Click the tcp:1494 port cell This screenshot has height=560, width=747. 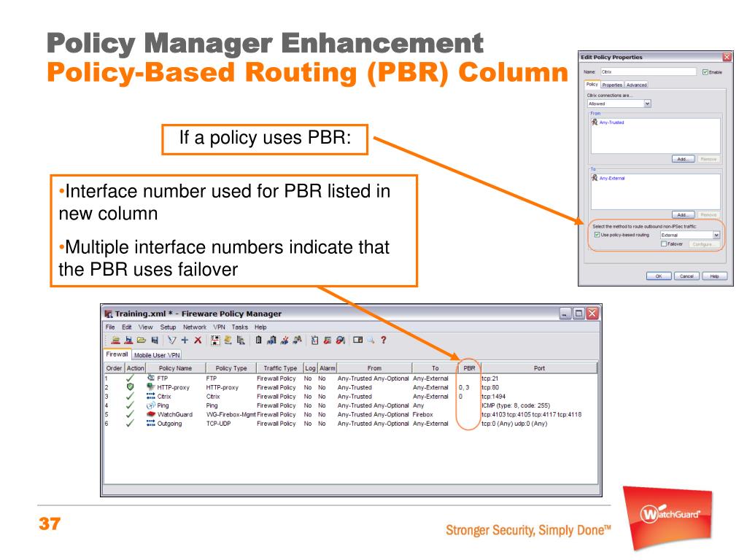click(494, 397)
